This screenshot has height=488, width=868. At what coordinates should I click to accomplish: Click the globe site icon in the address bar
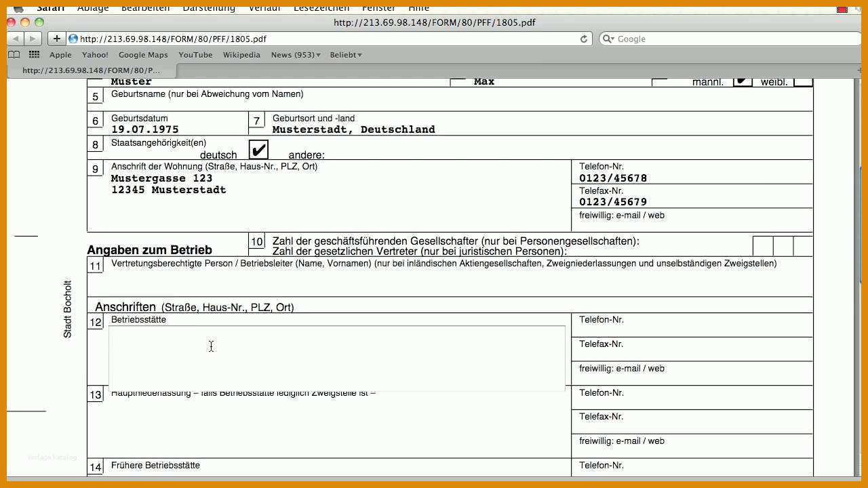click(x=73, y=39)
